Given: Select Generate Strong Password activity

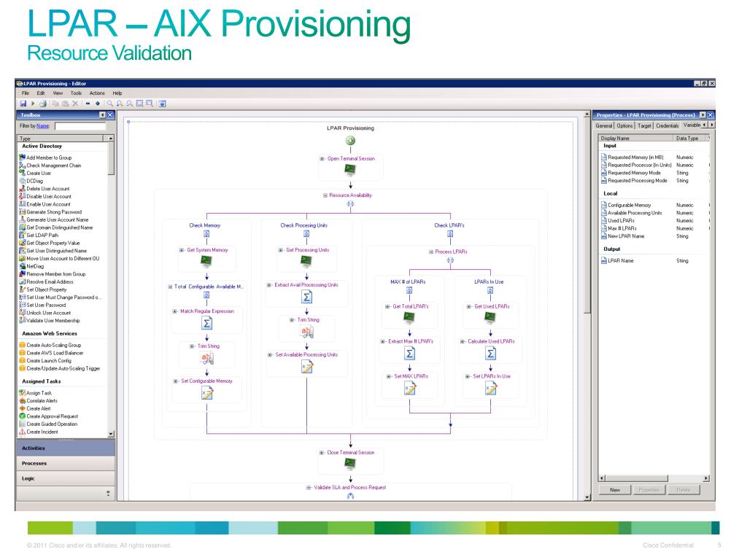Looking at the screenshot, I should 50,212.
